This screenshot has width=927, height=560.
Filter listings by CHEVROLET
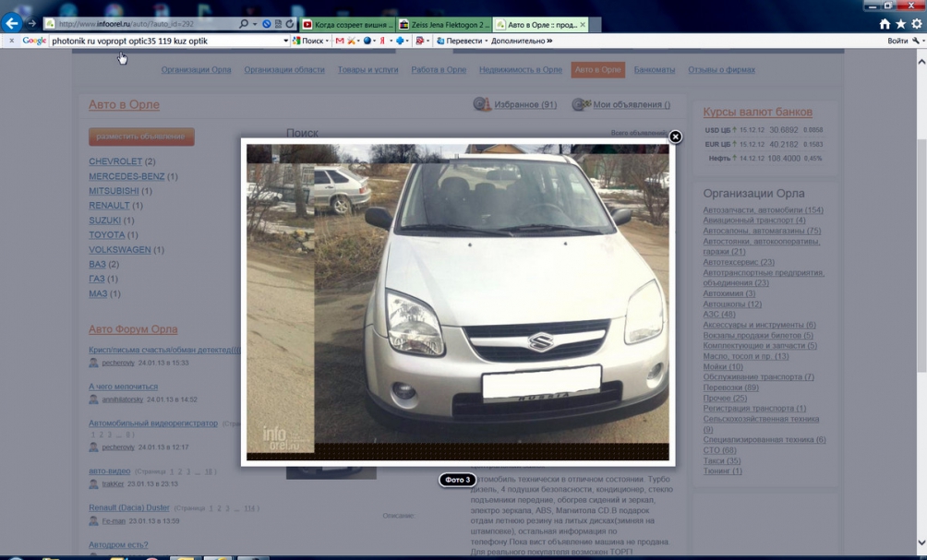[x=115, y=161]
